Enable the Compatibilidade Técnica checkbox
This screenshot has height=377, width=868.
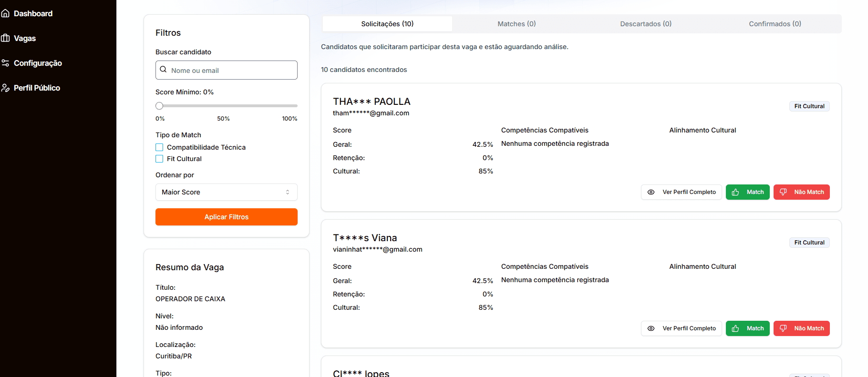tap(159, 147)
